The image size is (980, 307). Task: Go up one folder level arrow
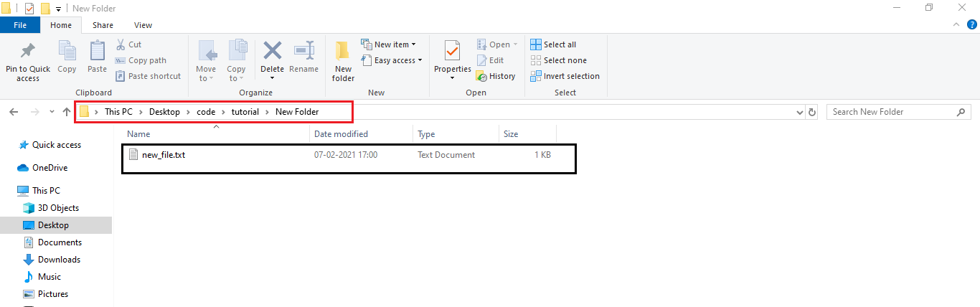coord(67,112)
